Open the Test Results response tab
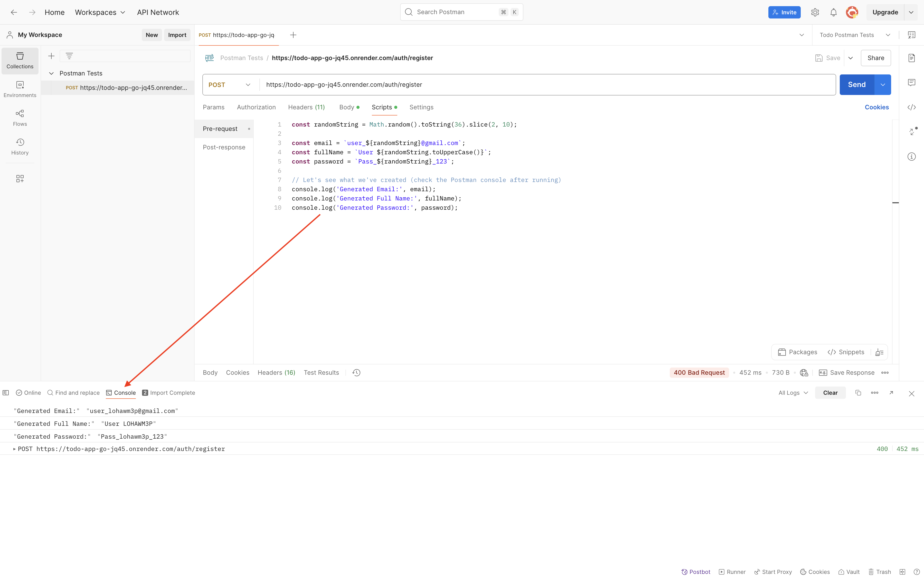The image size is (924, 578). pos(321,373)
